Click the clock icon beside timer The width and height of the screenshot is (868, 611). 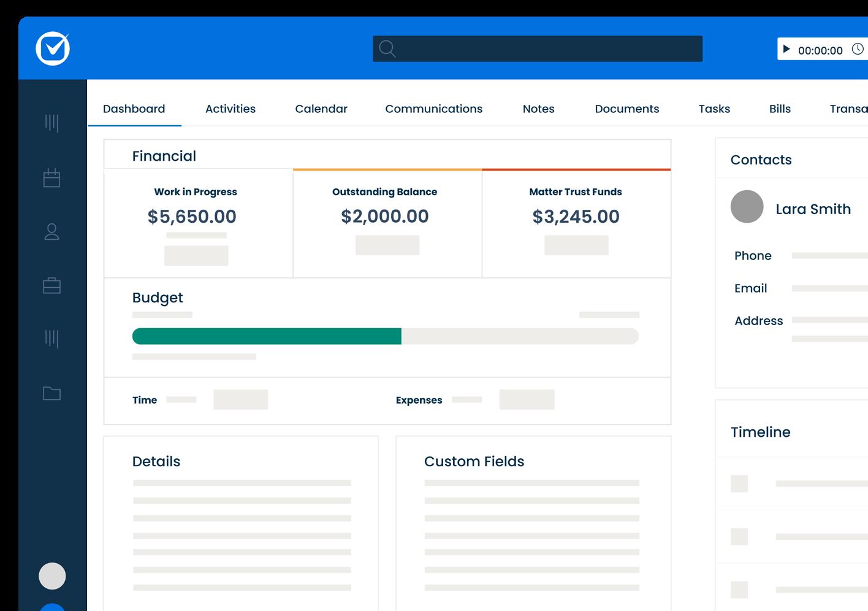tap(858, 49)
